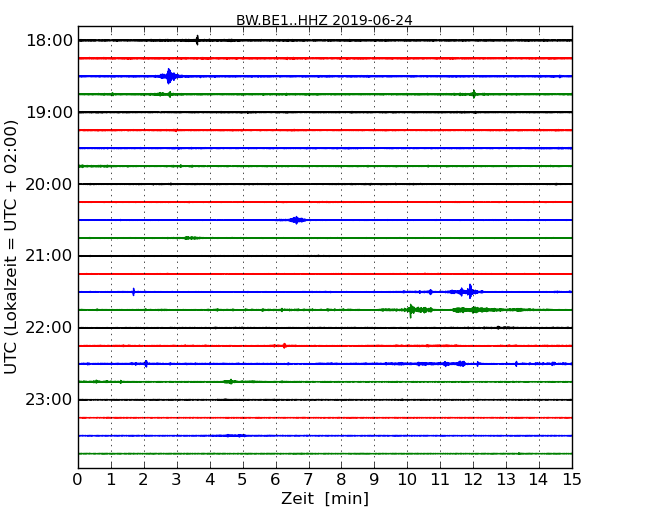The width and height of the screenshot is (650, 520).
Task: Click the x-axis tick label 6
Action: click(x=275, y=480)
